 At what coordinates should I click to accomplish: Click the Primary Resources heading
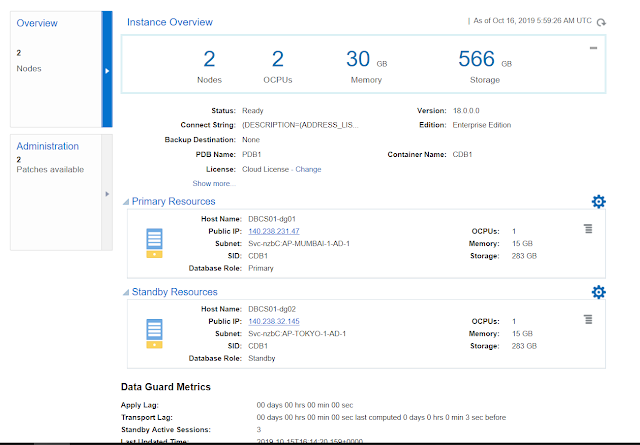pos(173,201)
